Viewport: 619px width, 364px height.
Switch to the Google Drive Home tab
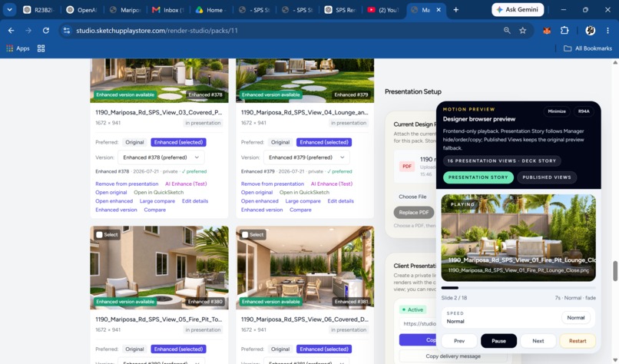pyautogui.click(x=210, y=10)
